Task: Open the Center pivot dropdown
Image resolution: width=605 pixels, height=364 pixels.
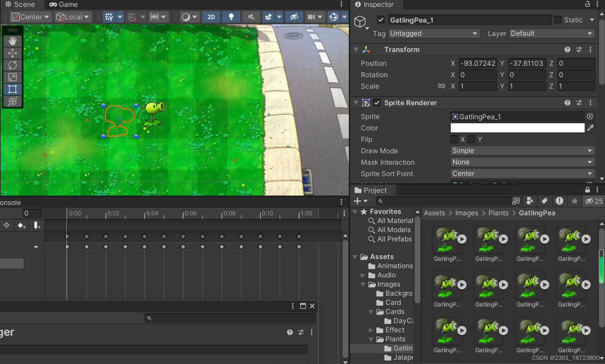Action: coord(30,17)
